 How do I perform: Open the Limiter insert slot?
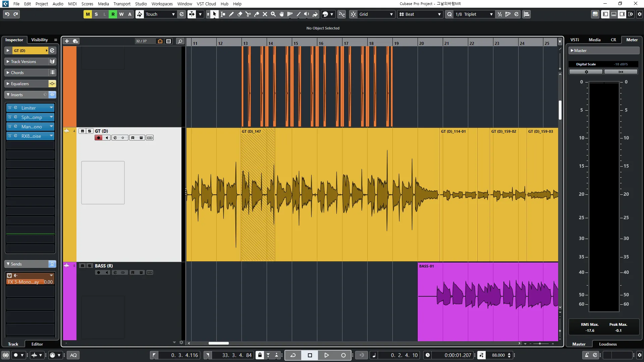[30, 108]
